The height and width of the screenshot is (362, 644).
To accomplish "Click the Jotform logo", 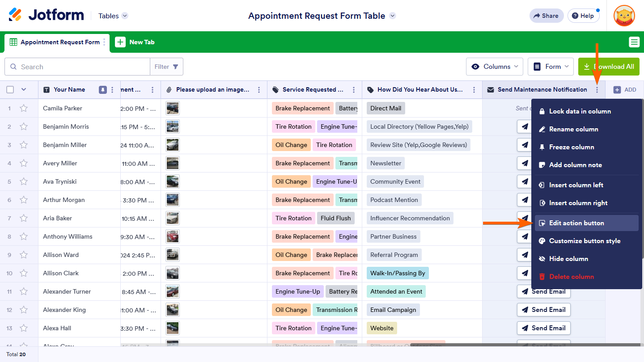I will click(46, 15).
